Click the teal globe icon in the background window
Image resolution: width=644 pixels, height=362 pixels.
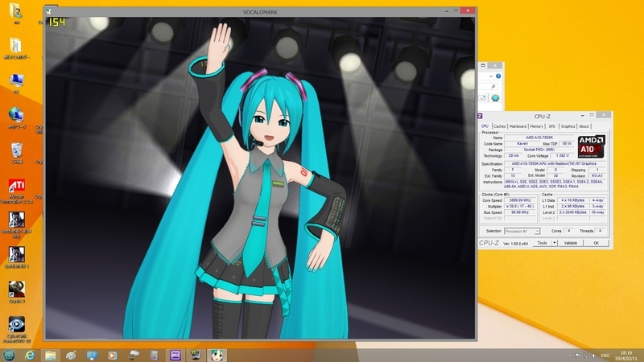click(495, 97)
